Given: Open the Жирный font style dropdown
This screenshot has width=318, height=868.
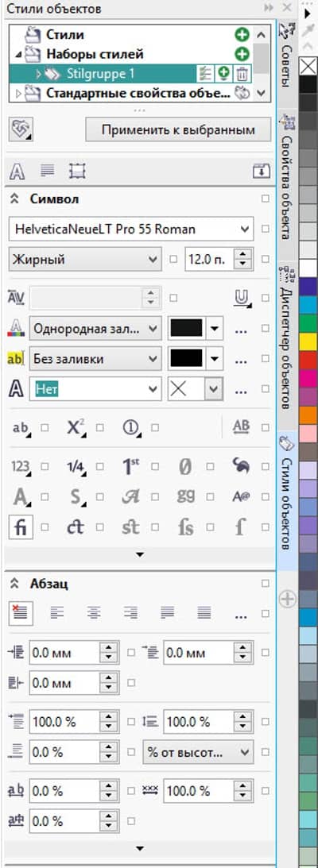Looking at the screenshot, I should click(85, 259).
